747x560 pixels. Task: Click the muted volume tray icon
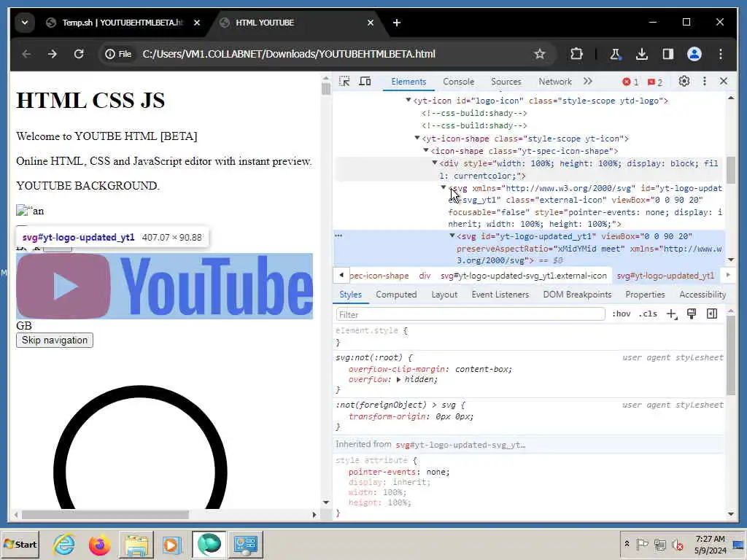677,544
